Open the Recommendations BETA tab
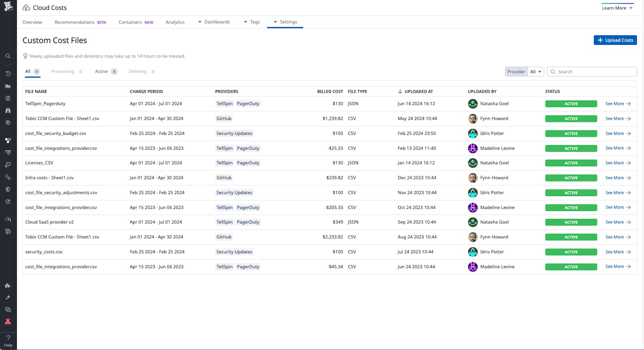The height and width of the screenshot is (350, 644). coord(75,22)
